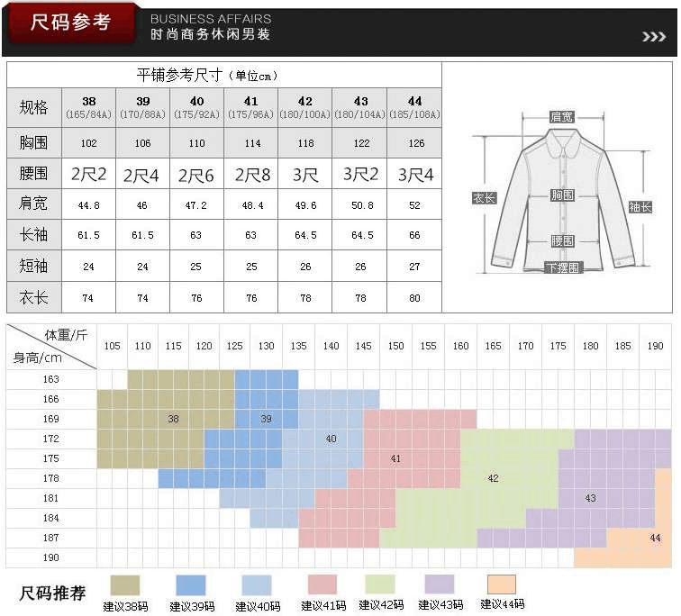Viewport: 681px width, 616px height.
Task: Click the 建议39码 blue color swatch
Action: click(190, 584)
